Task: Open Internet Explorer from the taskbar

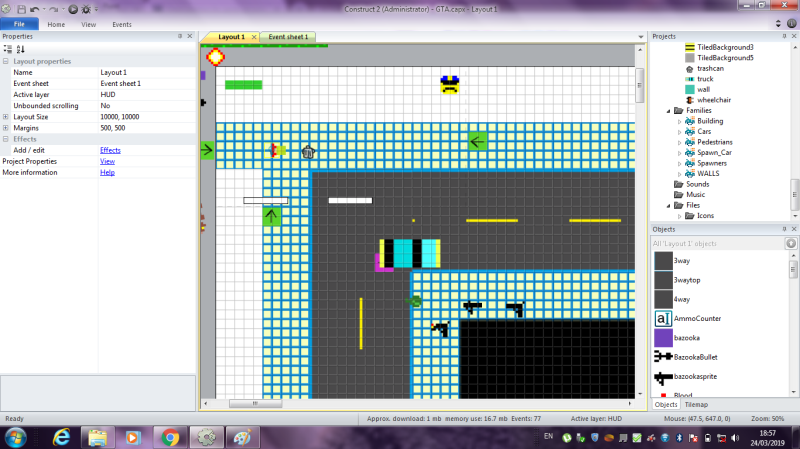Action: (x=61, y=437)
